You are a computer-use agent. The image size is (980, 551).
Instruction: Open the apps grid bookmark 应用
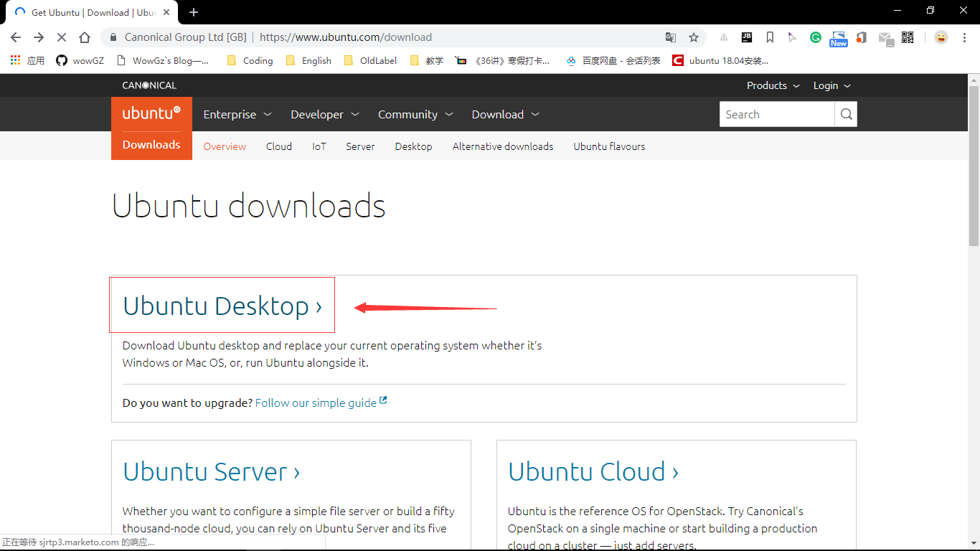pos(27,61)
